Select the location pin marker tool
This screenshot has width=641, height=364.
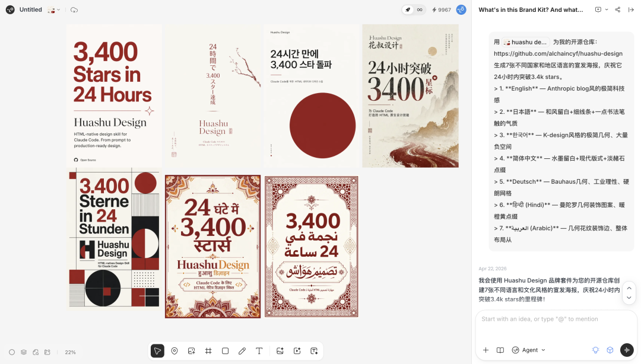174,351
